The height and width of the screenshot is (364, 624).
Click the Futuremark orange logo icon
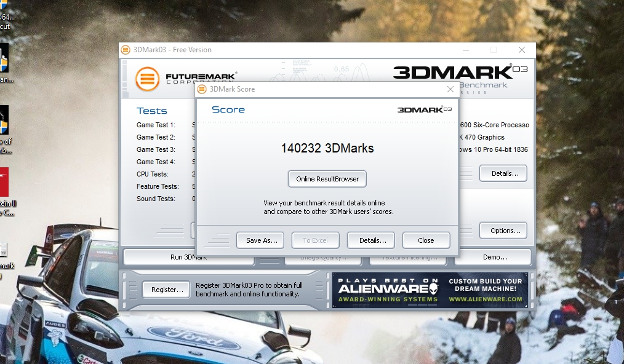[x=147, y=79]
